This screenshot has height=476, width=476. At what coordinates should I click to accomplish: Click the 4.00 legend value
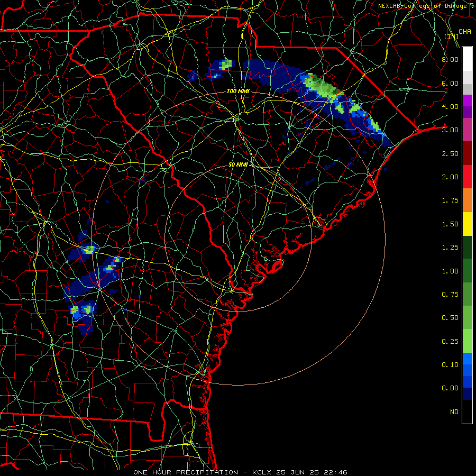tap(450, 106)
